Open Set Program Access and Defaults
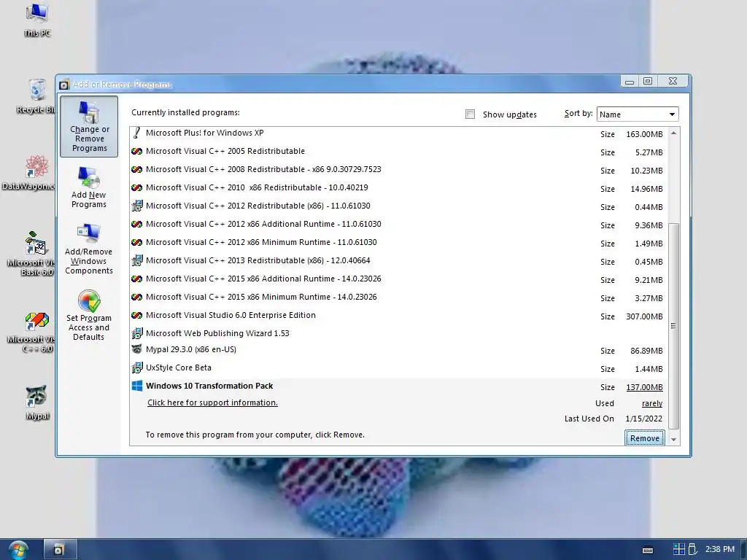This screenshot has width=747, height=560. 89,315
